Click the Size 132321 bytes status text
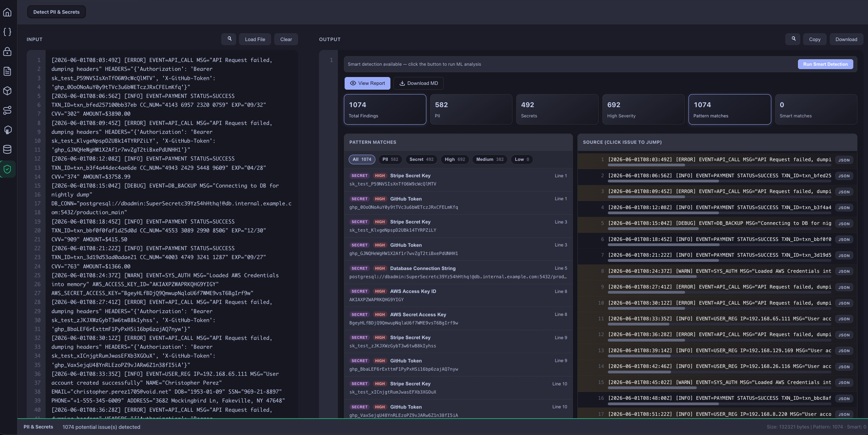Image resolution: width=868 pixels, height=435 pixels. (x=788, y=427)
